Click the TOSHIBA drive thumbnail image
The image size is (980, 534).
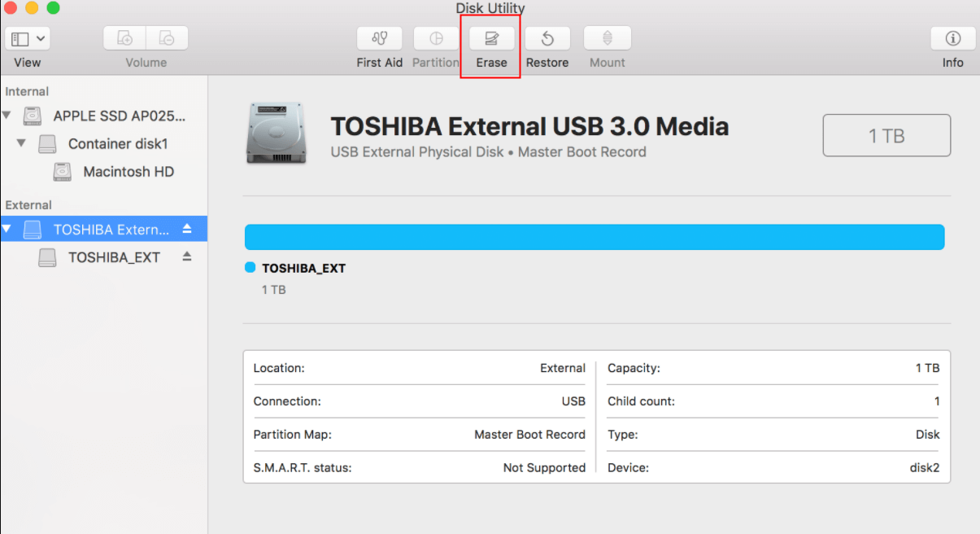coord(277,132)
